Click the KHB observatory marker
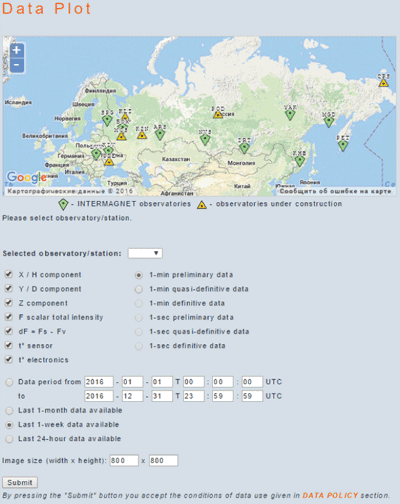 299,161
